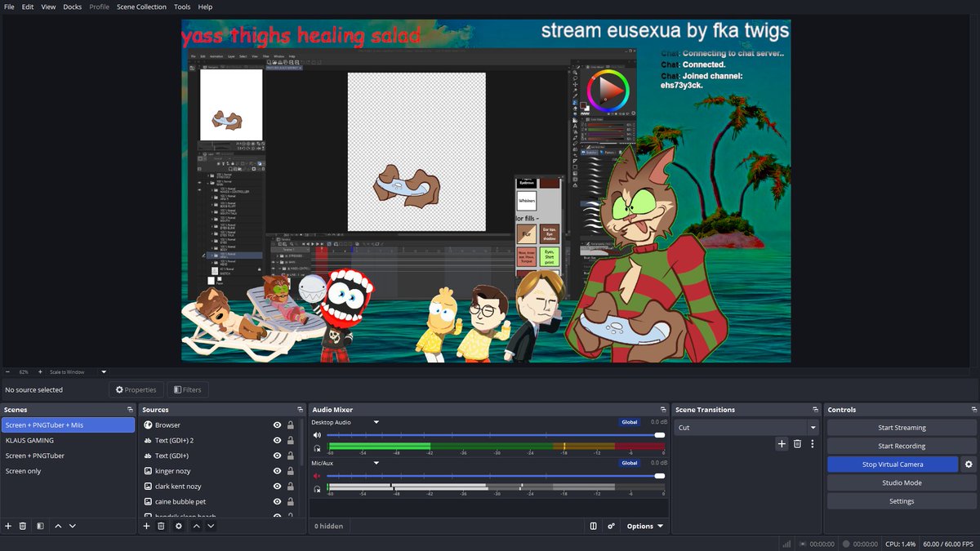Move source down using Sources down arrow
This screenshot has height=551, width=980.
tap(211, 527)
